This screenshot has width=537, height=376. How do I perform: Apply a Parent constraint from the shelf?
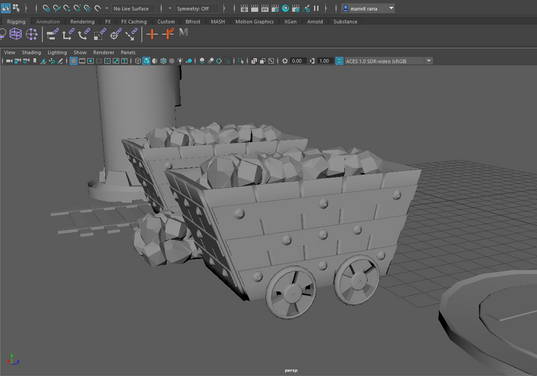(x=52, y=34)
